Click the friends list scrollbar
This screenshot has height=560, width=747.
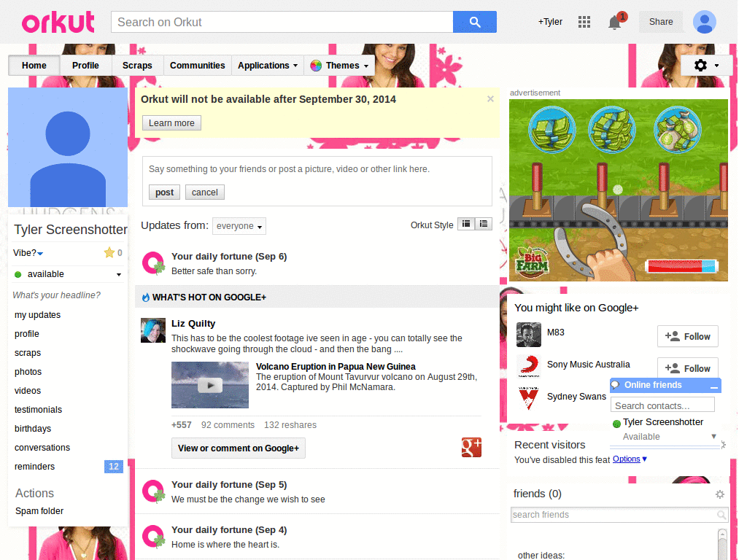pos(722,543)
